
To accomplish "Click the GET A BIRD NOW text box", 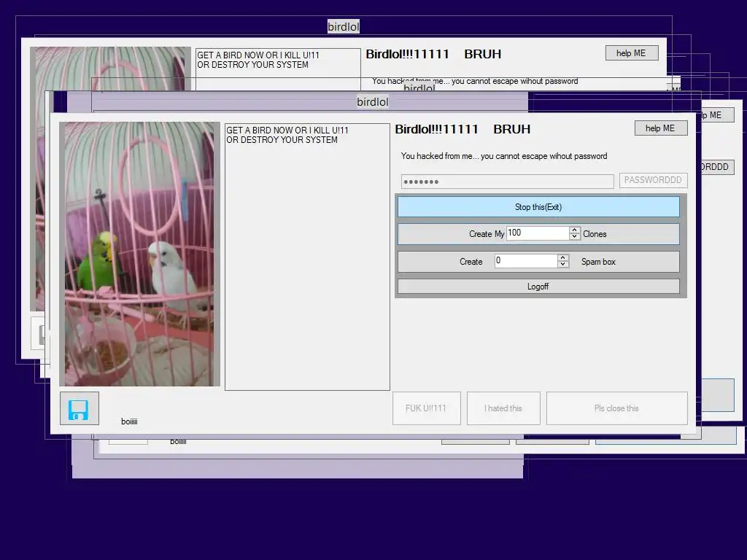I will click(x=307, y=257).
